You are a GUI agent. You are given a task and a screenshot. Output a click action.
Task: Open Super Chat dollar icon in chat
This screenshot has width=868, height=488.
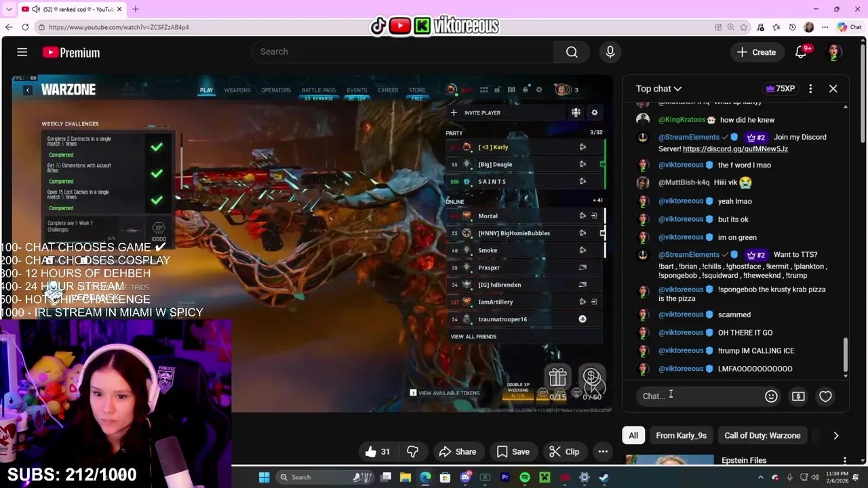point(798,396)
